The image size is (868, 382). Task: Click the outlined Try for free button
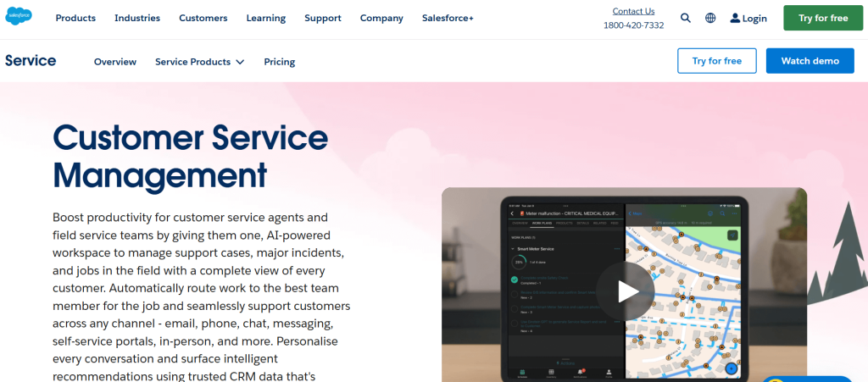716,61
